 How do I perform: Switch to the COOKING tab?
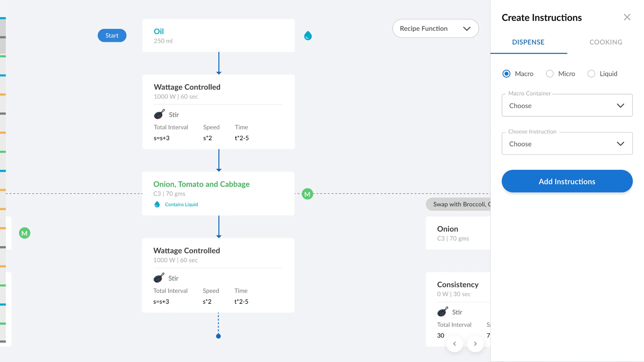(605, 42)
